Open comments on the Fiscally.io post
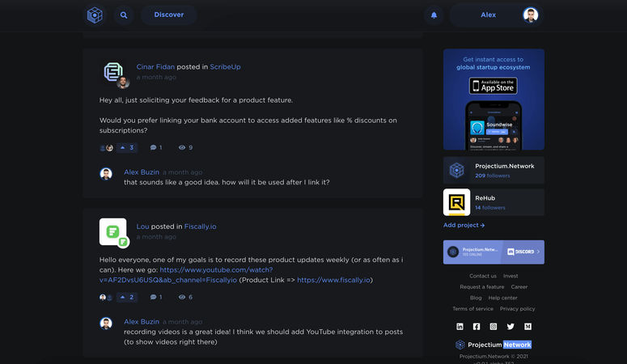The image size is (627, 364). coord(156,297)
